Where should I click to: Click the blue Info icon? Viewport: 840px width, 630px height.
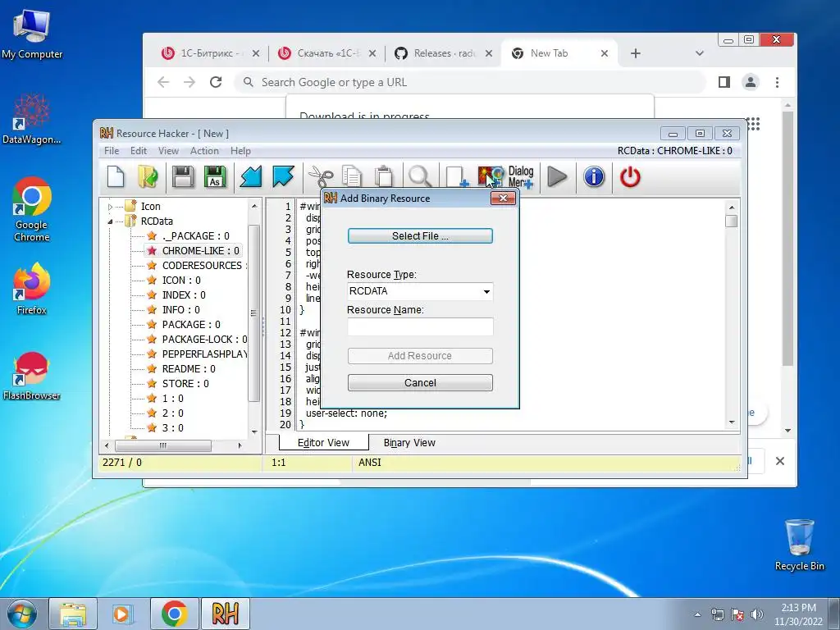click(594, 177)
